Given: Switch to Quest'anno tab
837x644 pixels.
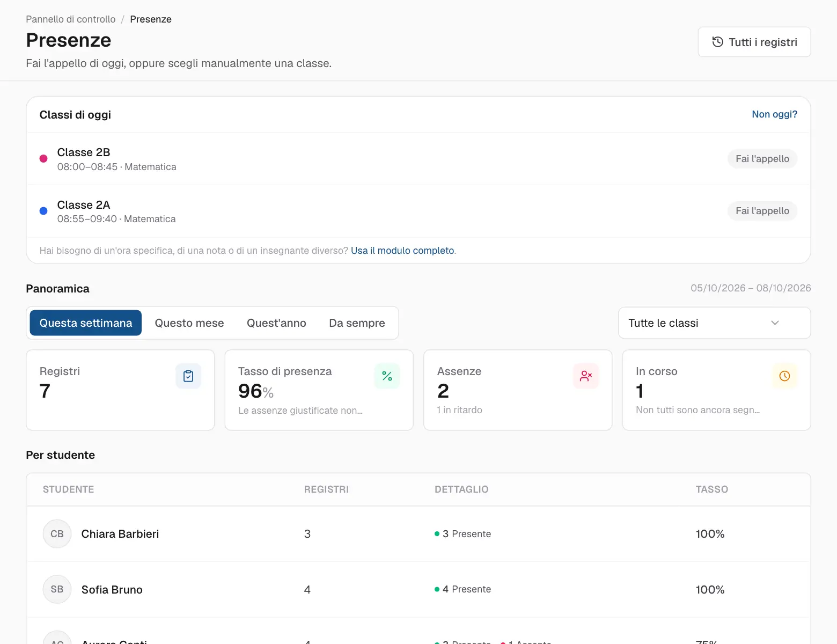Looking at the screenshot, I should 276,323.
